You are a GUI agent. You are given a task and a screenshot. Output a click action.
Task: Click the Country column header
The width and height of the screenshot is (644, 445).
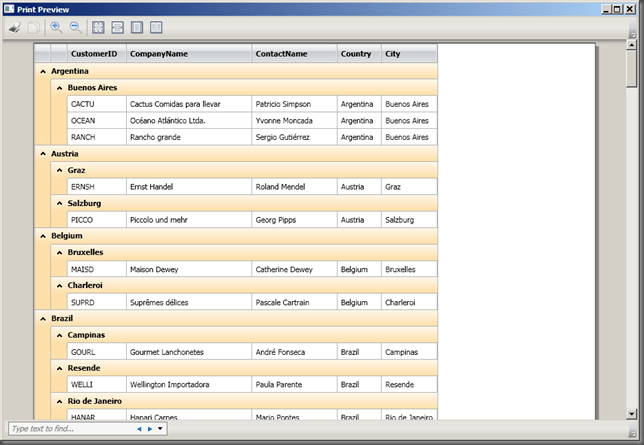tap(359, 54)
